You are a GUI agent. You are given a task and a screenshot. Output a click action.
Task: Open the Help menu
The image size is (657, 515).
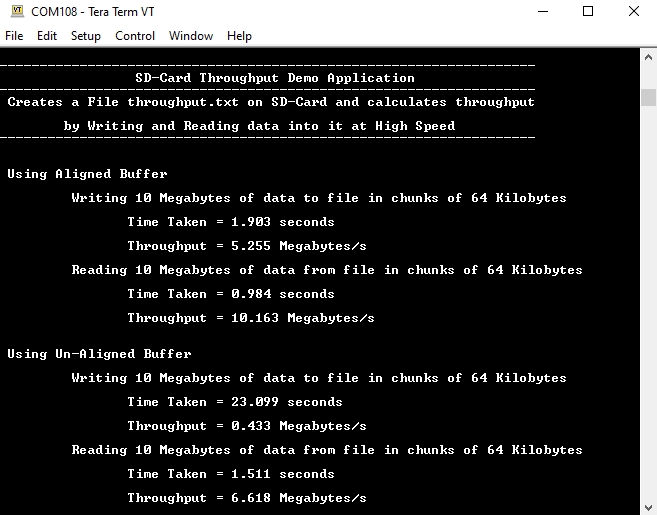click(239, 36)
